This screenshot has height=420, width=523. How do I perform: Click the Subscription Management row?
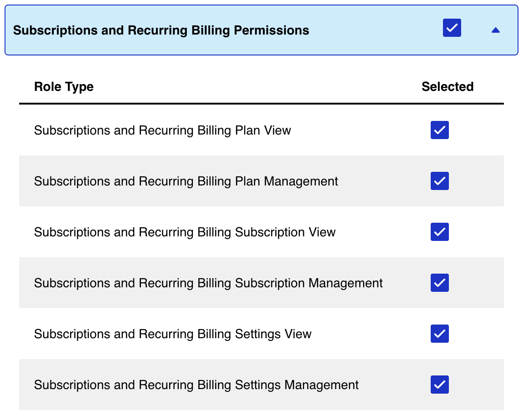point(208,283)
